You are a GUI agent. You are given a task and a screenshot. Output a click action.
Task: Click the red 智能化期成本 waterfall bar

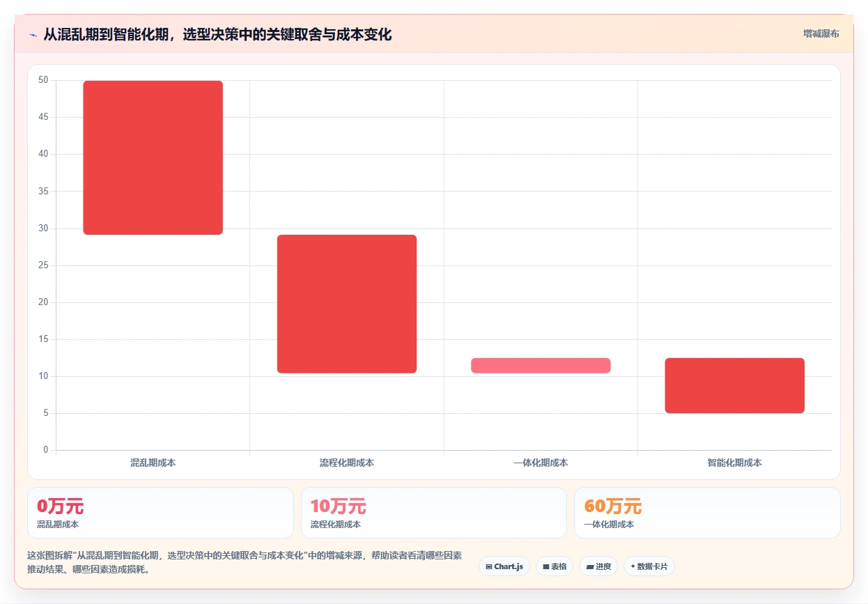pyautogui.click(x=735, y=386)
